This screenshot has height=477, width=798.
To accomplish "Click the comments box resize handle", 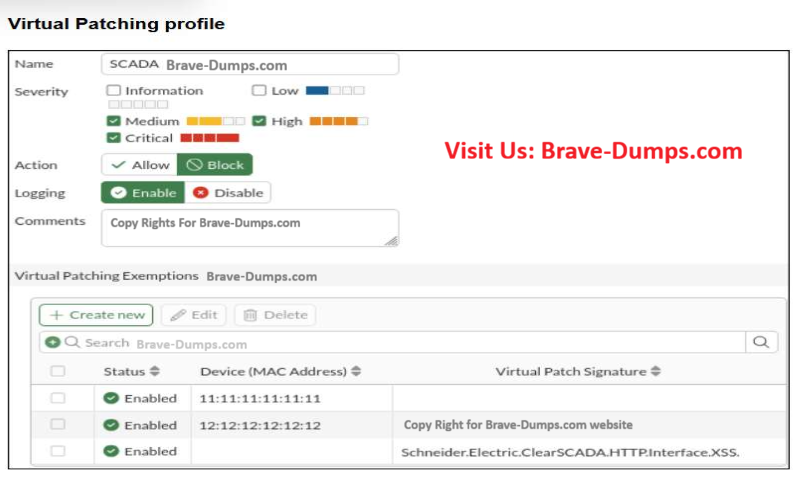I will 391,240.
